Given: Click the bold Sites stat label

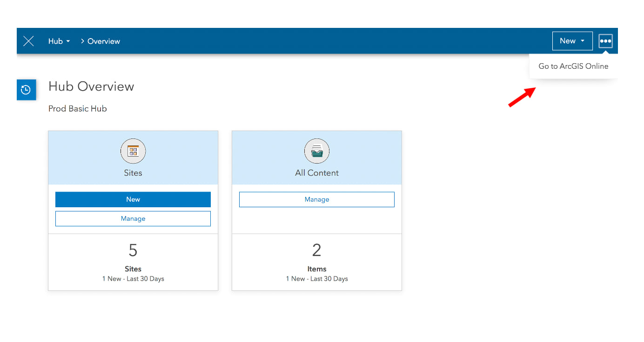Looking at the screenshot, I should (x=133, y=269).
